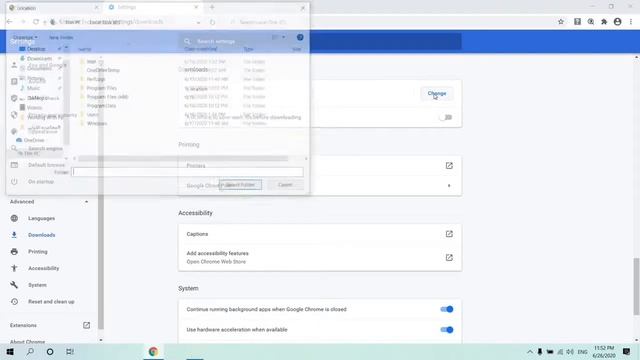This screenshot has width=640, height=360.
Task: Click the wrench icon for System
Action: 14,285
